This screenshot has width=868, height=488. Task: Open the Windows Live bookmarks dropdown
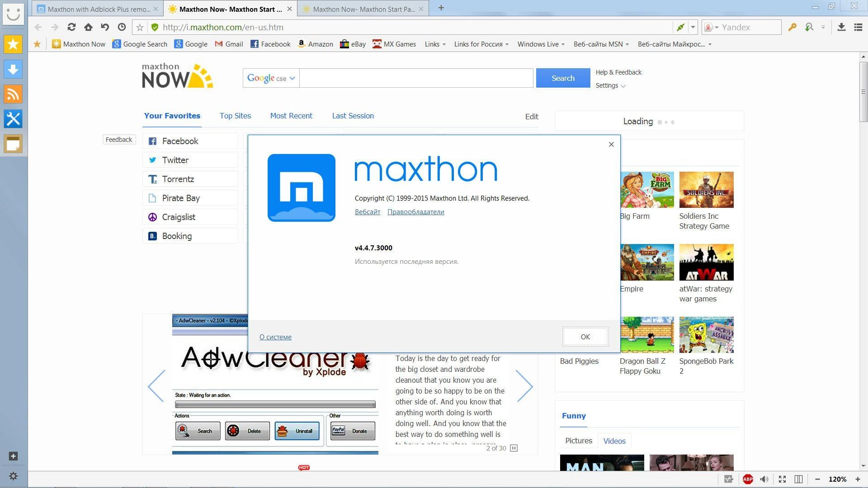541,44
